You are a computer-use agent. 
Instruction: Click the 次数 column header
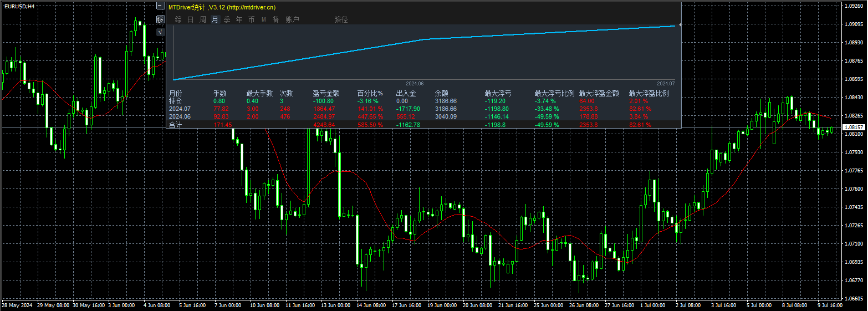[286, 94]
